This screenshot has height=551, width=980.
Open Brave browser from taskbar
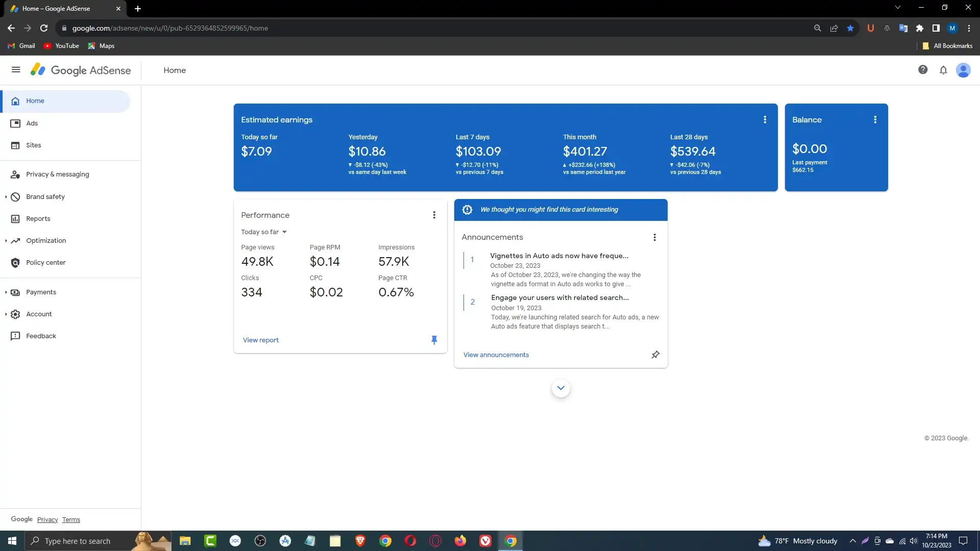[360, 541]
